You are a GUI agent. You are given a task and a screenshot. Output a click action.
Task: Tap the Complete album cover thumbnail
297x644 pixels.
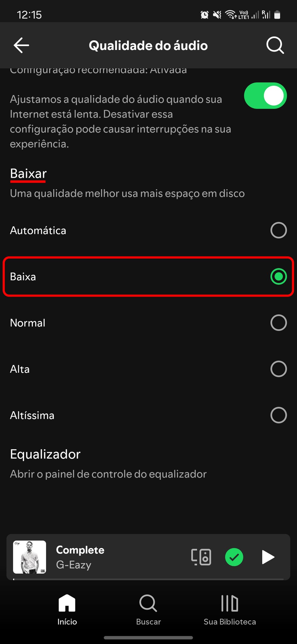coord(30,557)
